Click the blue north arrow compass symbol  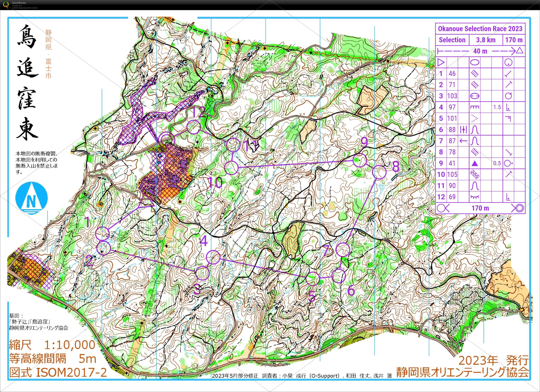click(31, 198)
